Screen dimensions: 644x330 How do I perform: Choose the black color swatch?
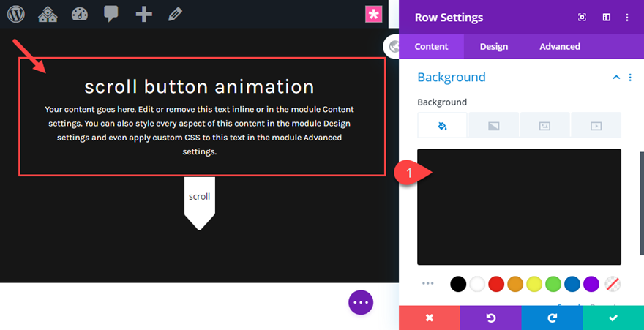(458, 284)
